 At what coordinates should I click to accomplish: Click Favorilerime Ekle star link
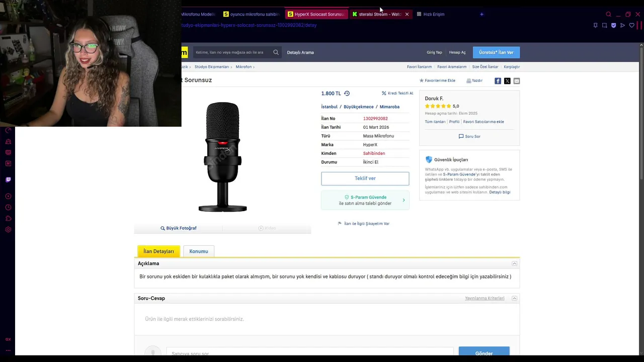point(437,80)
